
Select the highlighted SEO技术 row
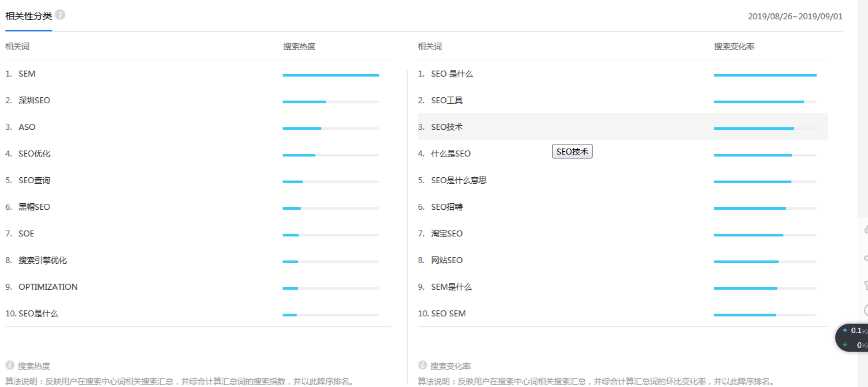[447, 127]
